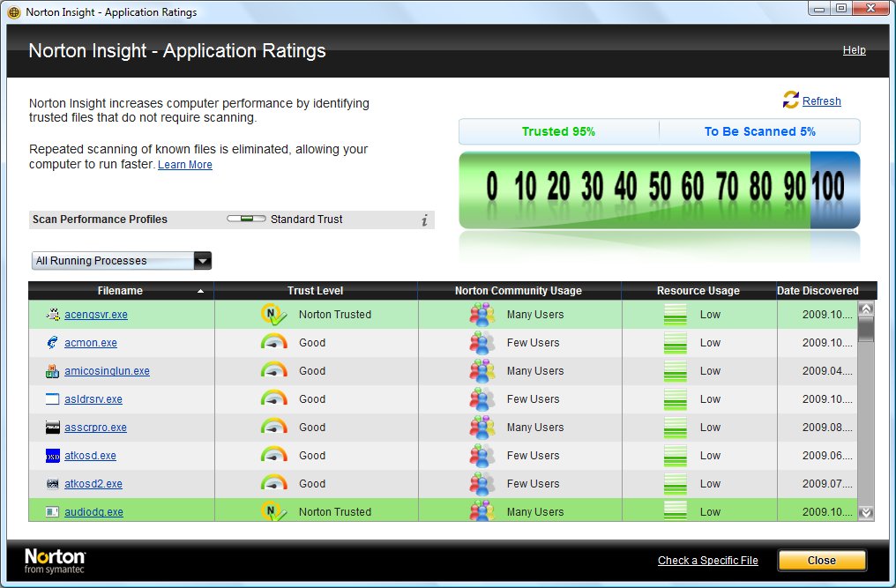
Task: Click the Standard Trust profile slider
Action: [246, 219]
